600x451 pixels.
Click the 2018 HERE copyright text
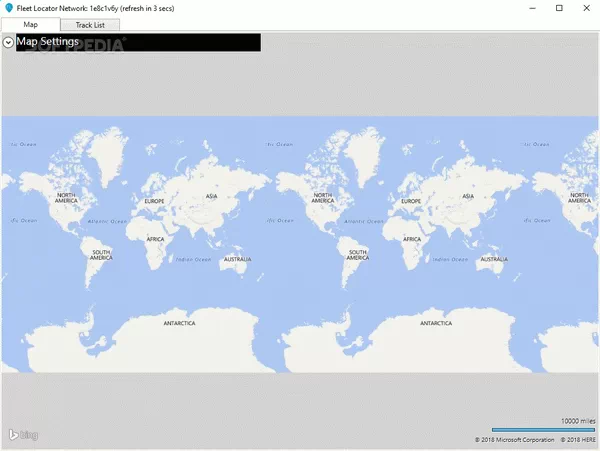tap(576, 439)
